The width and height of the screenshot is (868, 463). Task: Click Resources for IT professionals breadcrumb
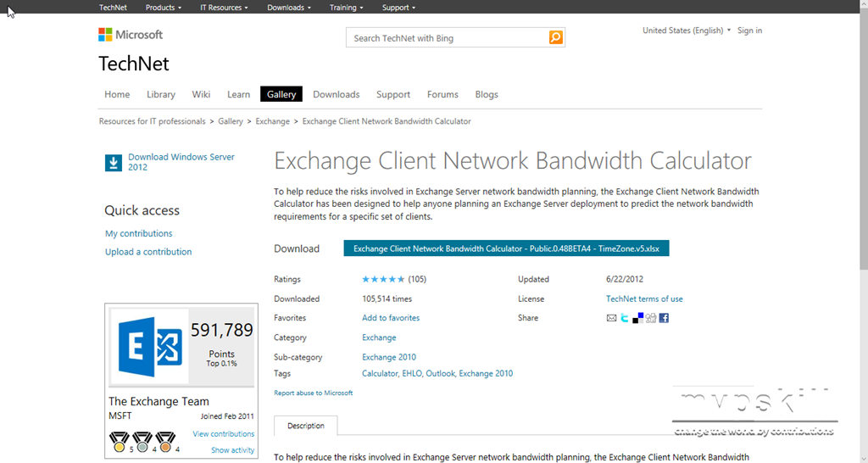pos(153,121)
